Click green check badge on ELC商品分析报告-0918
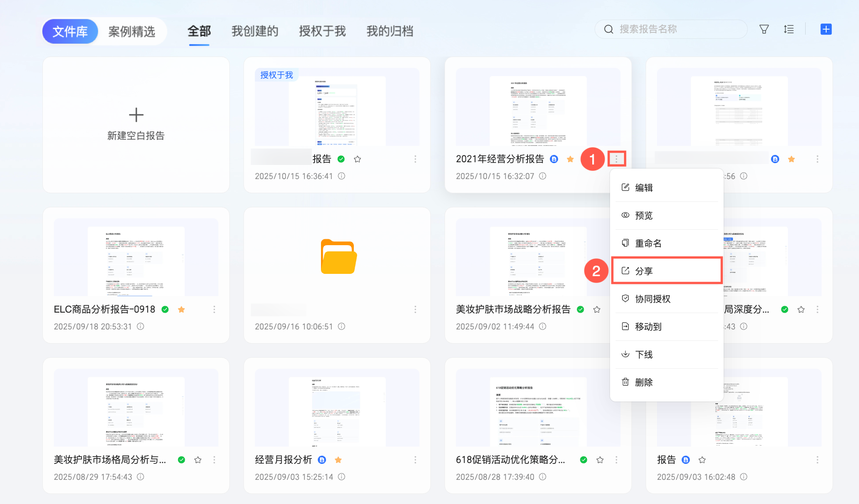The image size is (859, 504). tap(165, 309)
